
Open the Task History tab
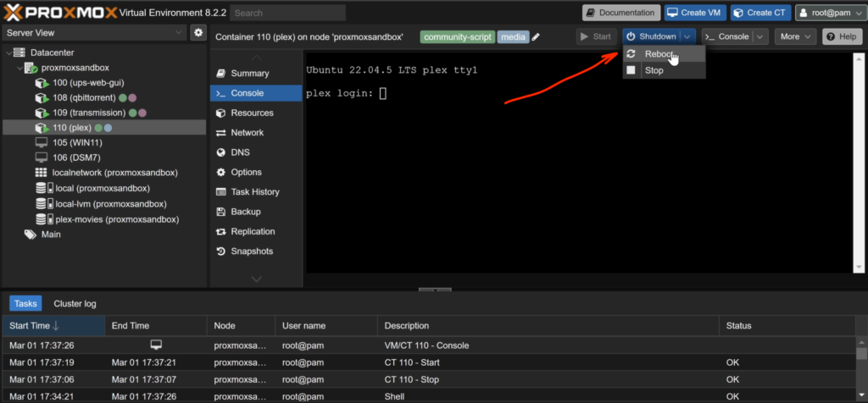pos(256,192)
